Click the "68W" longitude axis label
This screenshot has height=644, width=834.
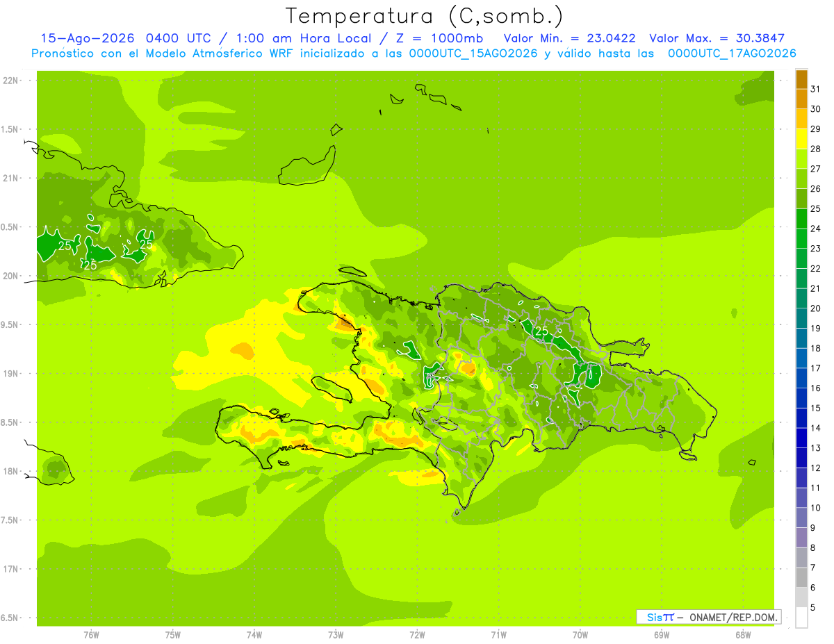(743, 635)
